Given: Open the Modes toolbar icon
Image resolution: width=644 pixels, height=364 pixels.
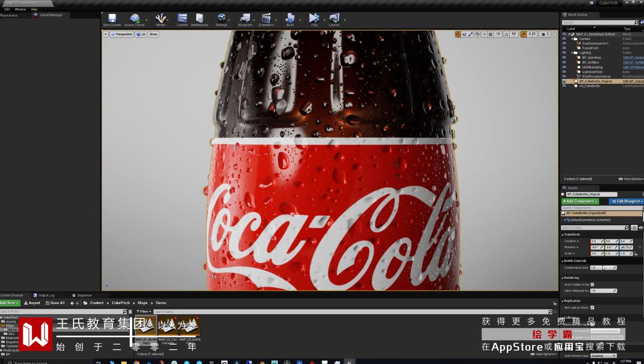Looking at the screenshot, I should tap(161, 19).
